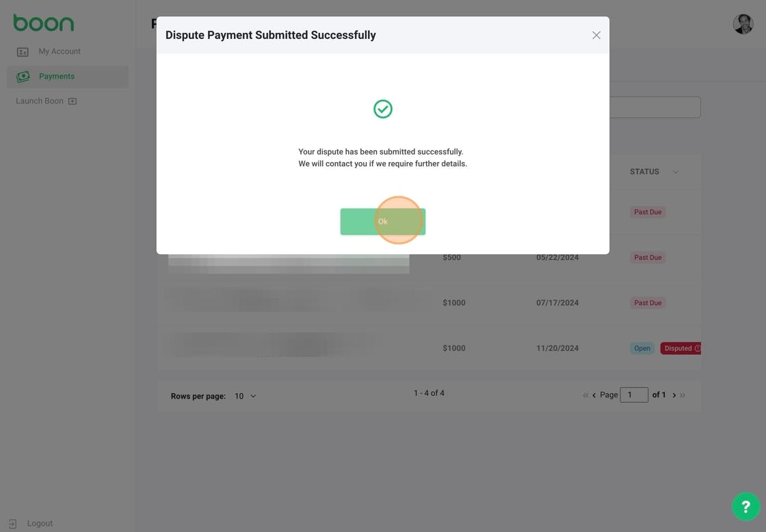Click the Logout door icon
Screen dimensions: 766x532
tap(13, 524)
